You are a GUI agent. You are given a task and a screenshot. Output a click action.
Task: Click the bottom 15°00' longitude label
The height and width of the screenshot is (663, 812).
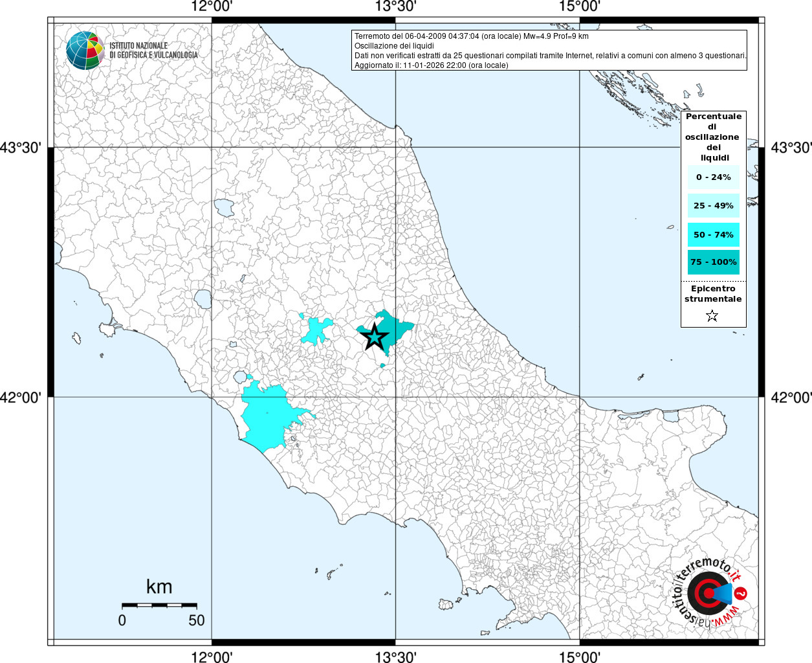[x=579, y=657]
